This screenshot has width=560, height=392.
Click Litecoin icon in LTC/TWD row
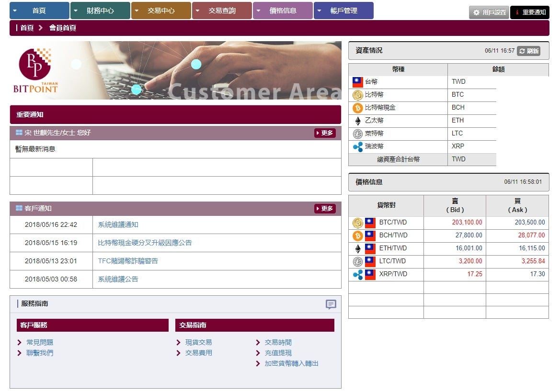click(358, 261)
